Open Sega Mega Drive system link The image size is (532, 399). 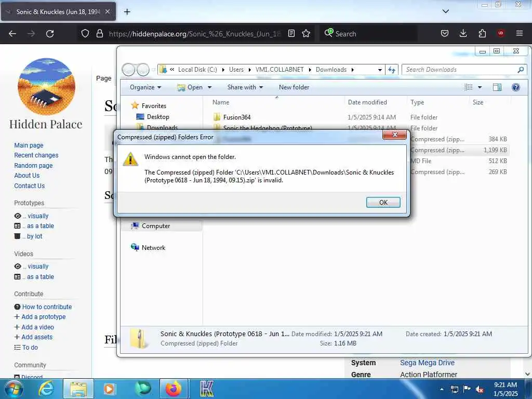pos(427,363)
